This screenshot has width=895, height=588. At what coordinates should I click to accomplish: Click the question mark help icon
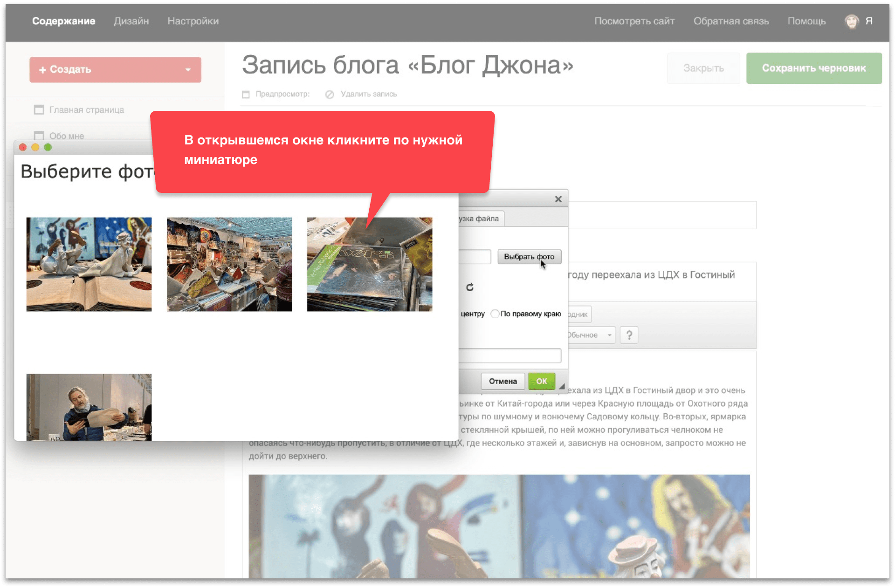(629, 335)
